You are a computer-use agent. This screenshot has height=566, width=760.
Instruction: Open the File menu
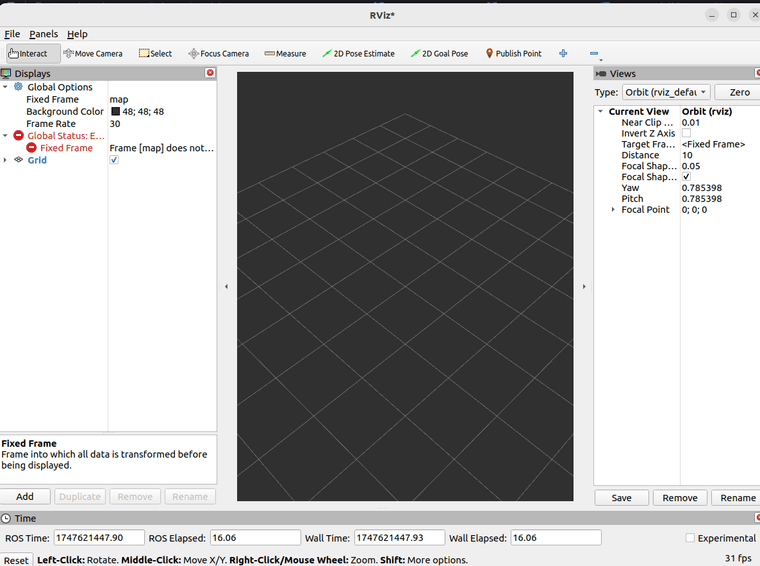tap(12, 34)
